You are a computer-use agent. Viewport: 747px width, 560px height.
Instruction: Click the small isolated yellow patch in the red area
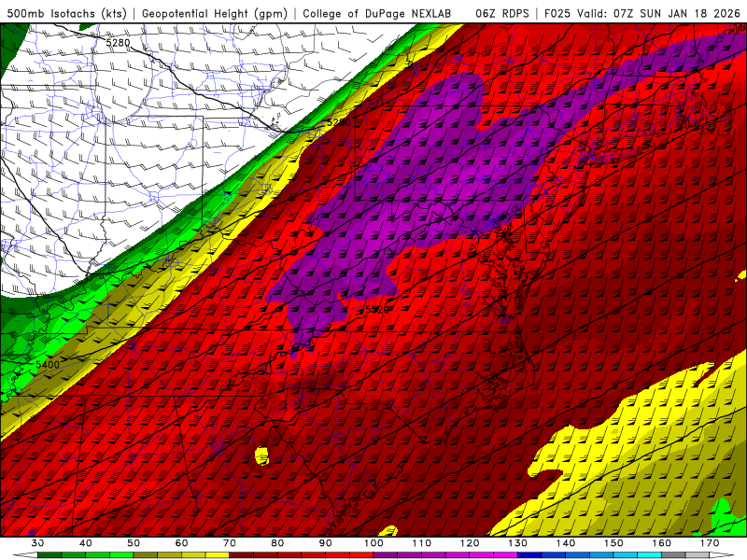[261, 455]
